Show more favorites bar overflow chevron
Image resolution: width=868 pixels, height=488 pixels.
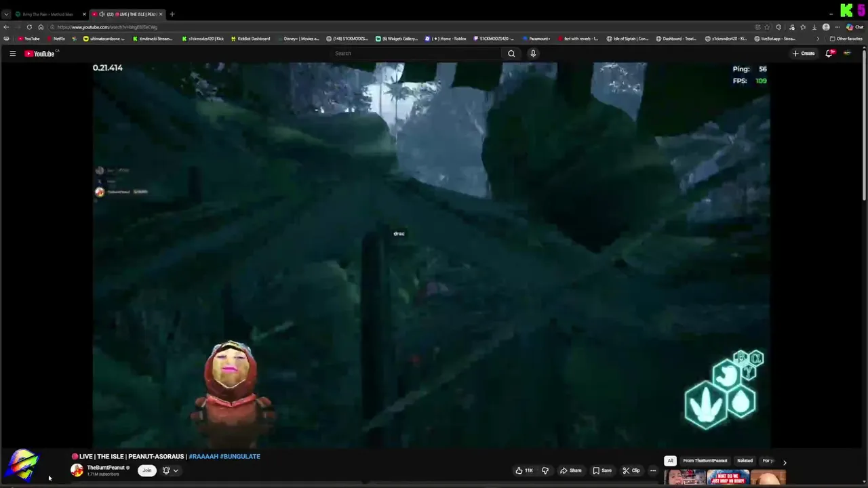(x=817, y=39)
